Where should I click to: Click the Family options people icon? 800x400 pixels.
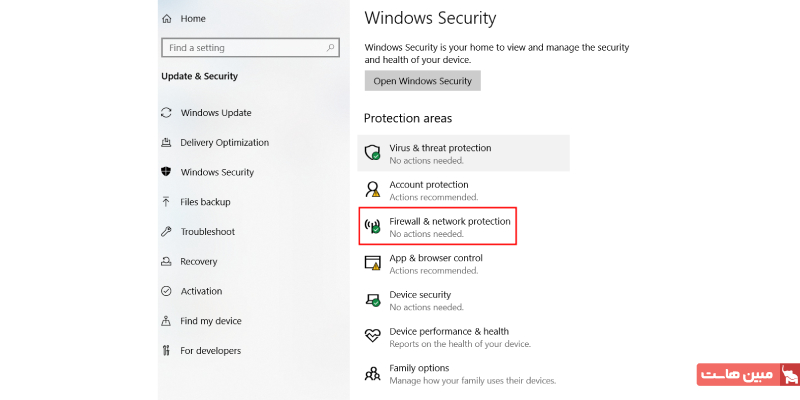[373, 373]
